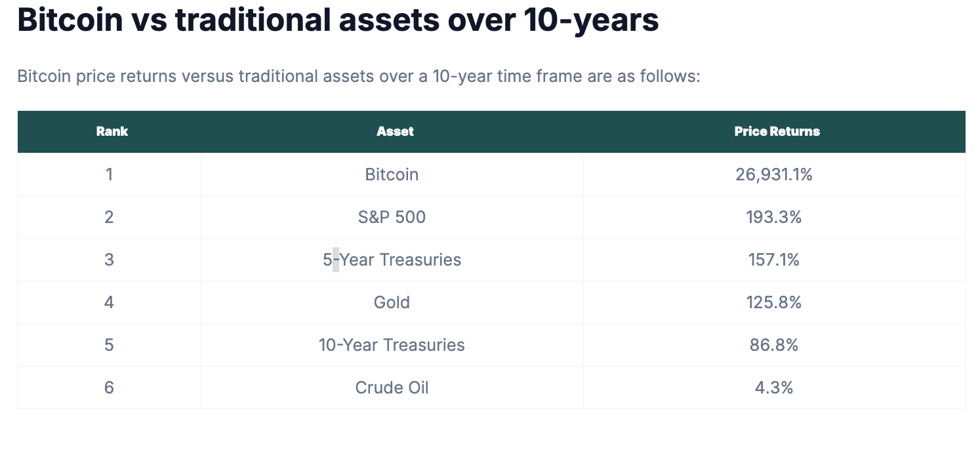Select the Price Returns column header
The height and width of the screenshot is (463, 980).
[777, 131]
